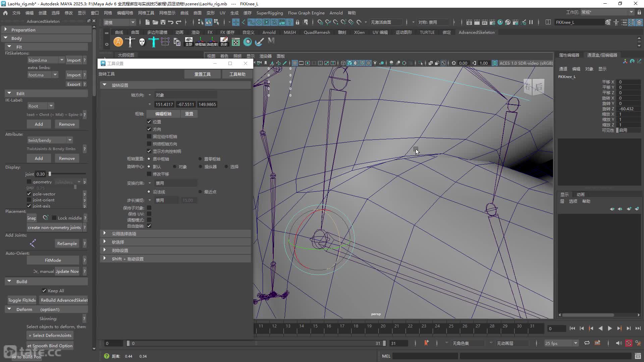Open the 25 fps frame rate dropdown
The width and height of the screenshot is (644, 362).
(x=561, y=343)
